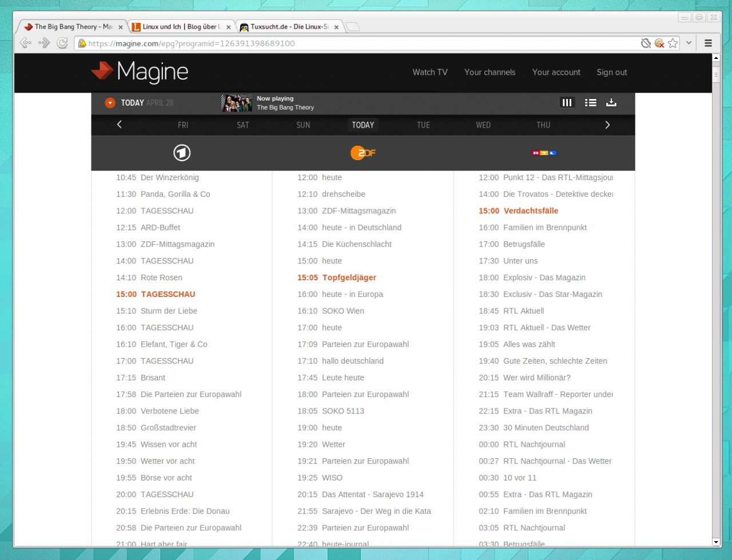
Task: Open the orange TODAY date dropdown
Action: point(110,103)
